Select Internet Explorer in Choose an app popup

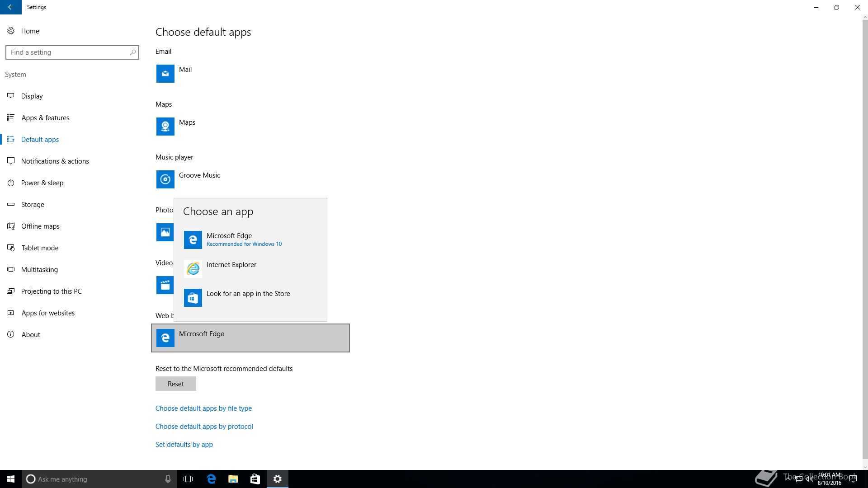pyautogui.click(x=250, y=269)
